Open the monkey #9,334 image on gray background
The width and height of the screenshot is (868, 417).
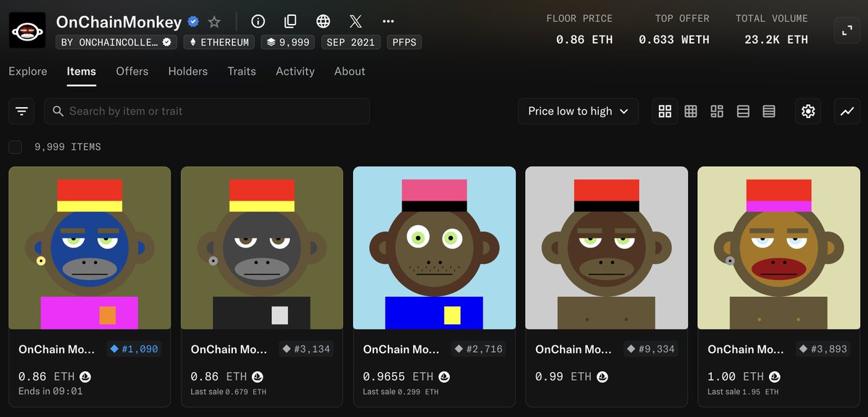coord(606,248)
